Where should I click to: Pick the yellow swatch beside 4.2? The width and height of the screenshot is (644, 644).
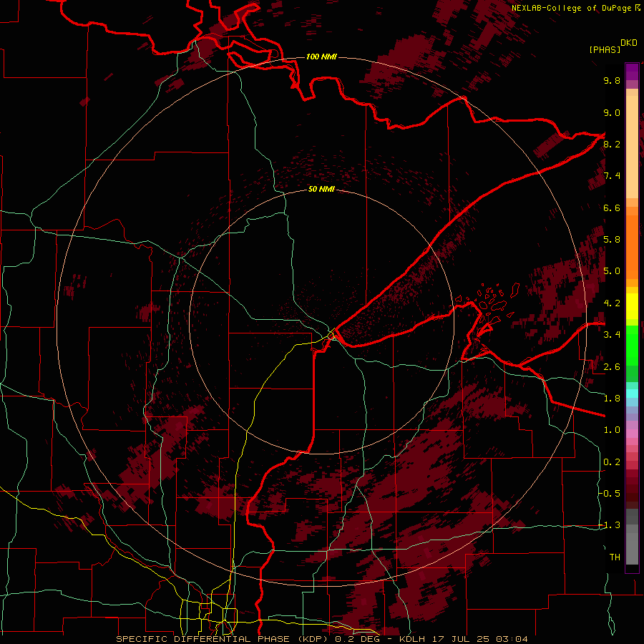pos(632,306)
